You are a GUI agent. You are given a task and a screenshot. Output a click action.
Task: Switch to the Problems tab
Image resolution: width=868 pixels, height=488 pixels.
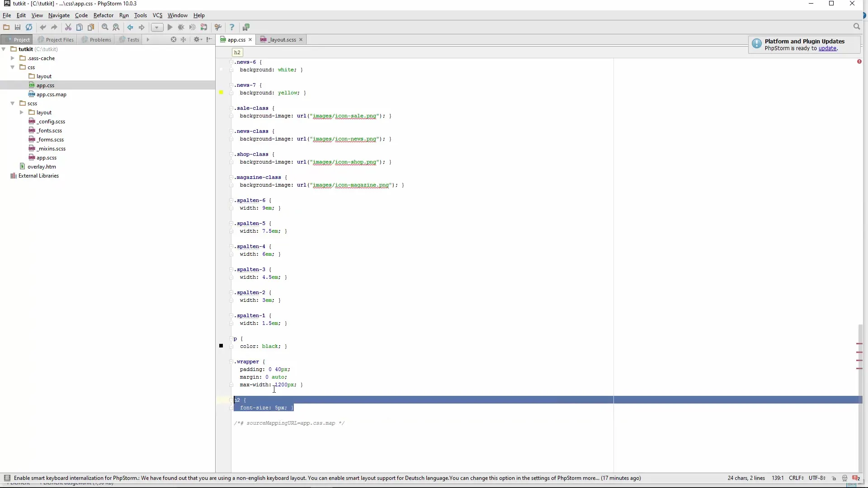click(x=96, y=40)
